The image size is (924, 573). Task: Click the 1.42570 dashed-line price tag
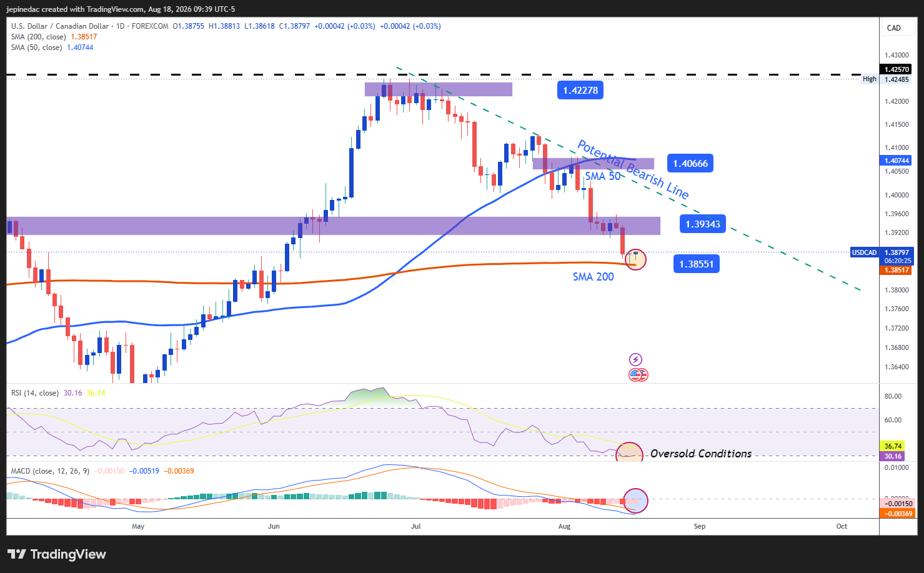point(896,69)
